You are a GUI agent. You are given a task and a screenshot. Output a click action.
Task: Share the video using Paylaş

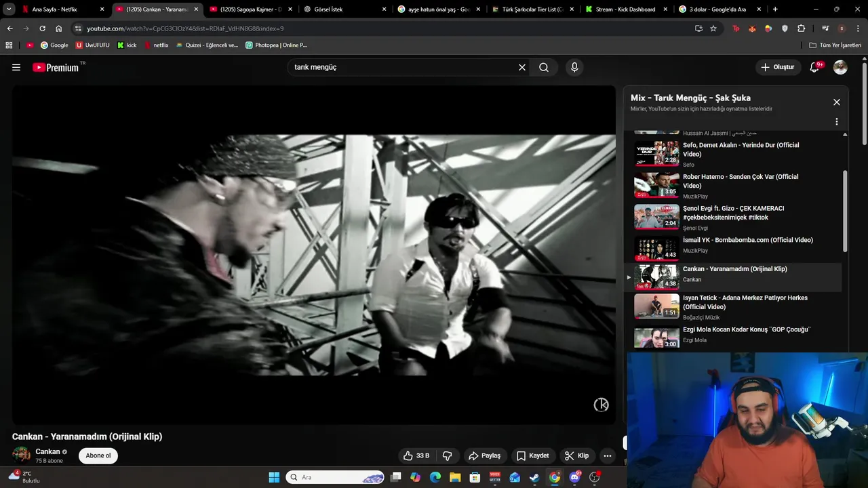[485, 455]
